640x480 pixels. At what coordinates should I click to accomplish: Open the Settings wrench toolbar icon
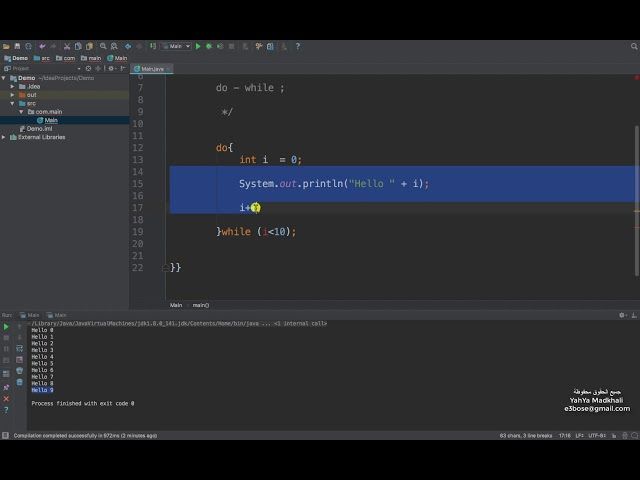pyautogui.click(x=259, y=47)
